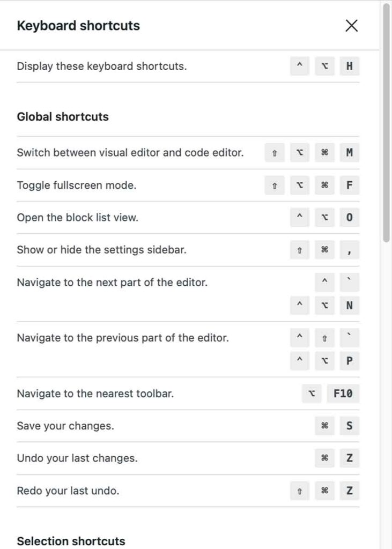The width and height of the screenshot is (392, 549).
Task: Click the M key for code editor switch
Action: [x=349, y=152]
